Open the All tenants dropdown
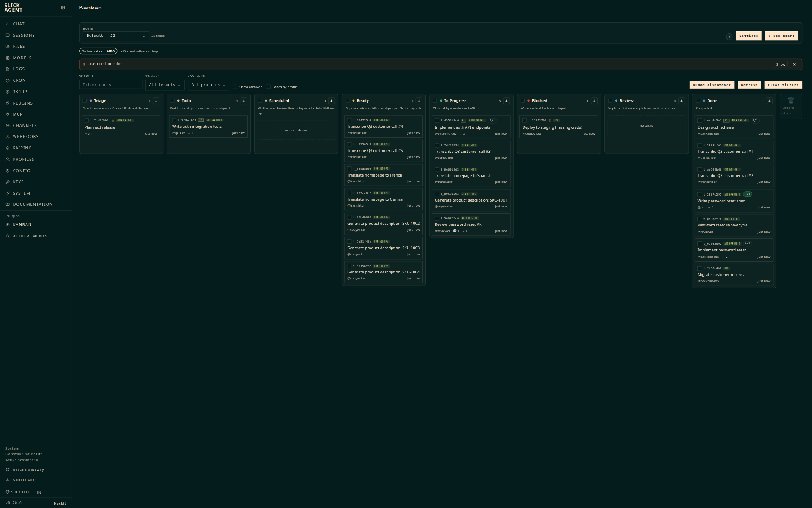This screenshot has height=508, width=812. 165,85
